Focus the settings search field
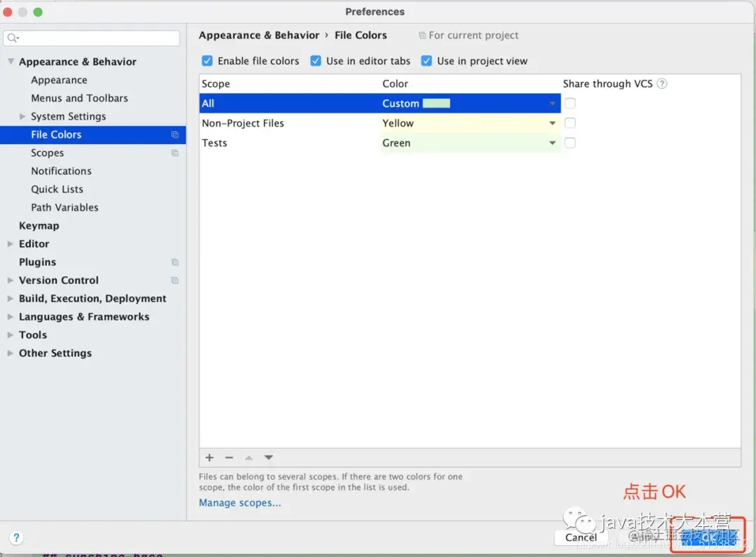The image size is (756, 557). 92,38
